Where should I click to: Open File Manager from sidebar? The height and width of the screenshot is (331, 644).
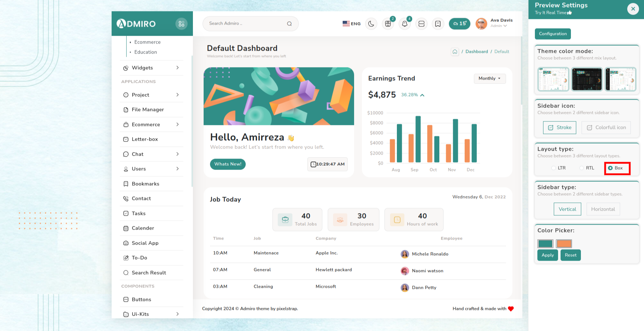[x=148, y=110]
